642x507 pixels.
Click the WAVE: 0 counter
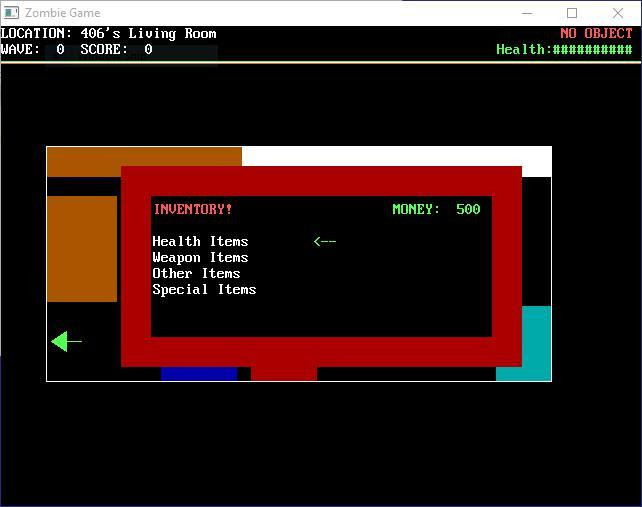[x=32, y=49]
